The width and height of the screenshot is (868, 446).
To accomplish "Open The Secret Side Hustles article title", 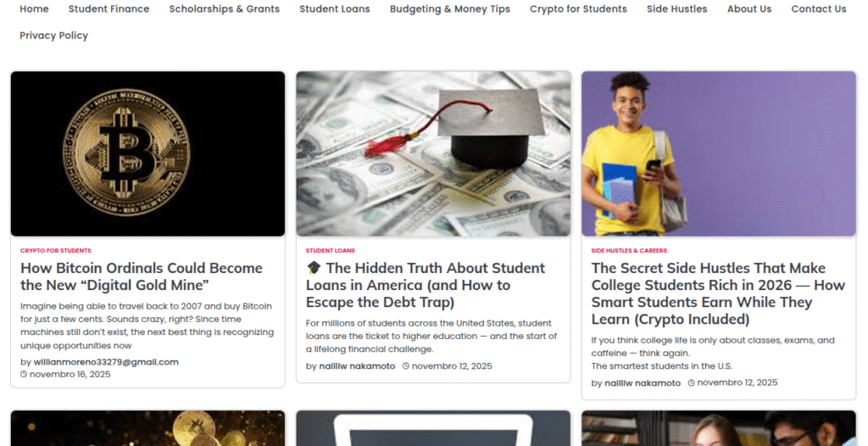I will tap(718, 293).
